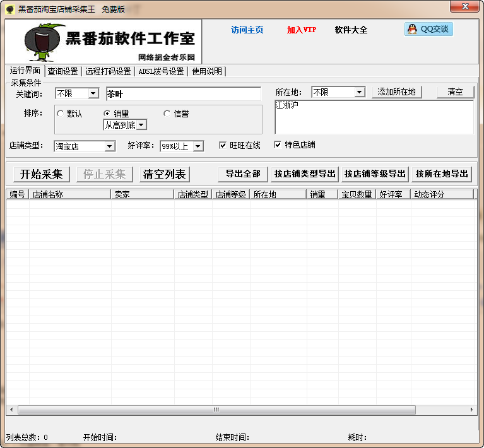Click the horizontal scrollbar thumb
The image size is (484, 448).
click(216, 410)
